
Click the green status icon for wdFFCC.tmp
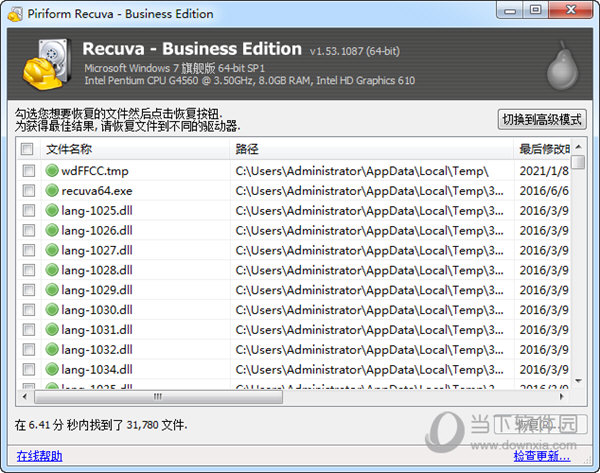[52, 171]
